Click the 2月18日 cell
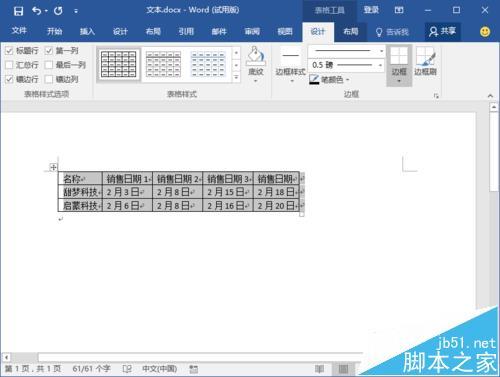Screen dimensions: 500x377 [x=277, y=192]
